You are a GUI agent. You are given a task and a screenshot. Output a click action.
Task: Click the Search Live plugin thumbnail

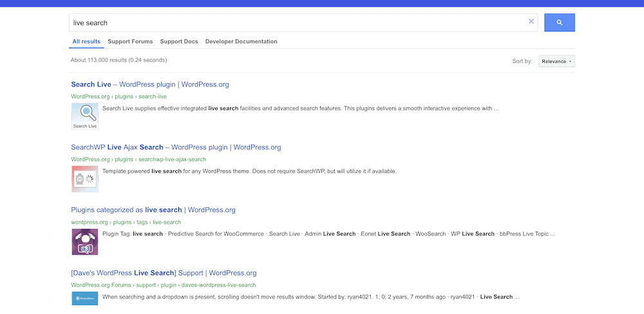pos(85,116)
